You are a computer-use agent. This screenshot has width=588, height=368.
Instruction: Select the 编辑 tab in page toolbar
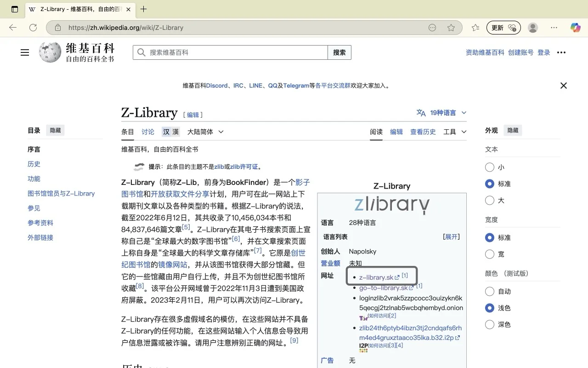pyautogui.click(x=396, y=132)
